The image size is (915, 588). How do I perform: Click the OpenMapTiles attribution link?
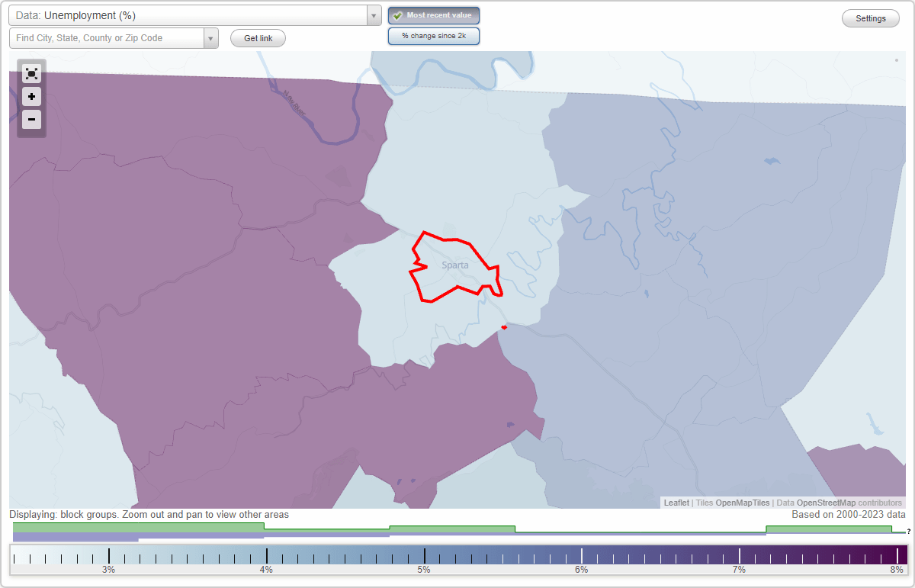(x=742, y=503)
